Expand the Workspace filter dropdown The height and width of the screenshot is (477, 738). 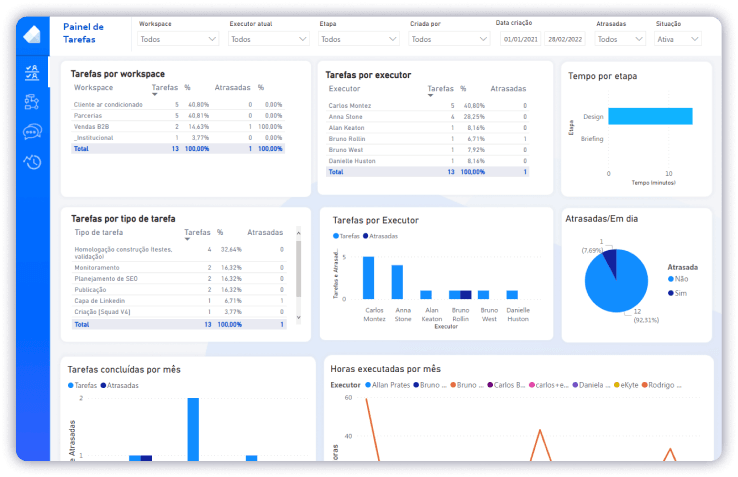(176, 39)
